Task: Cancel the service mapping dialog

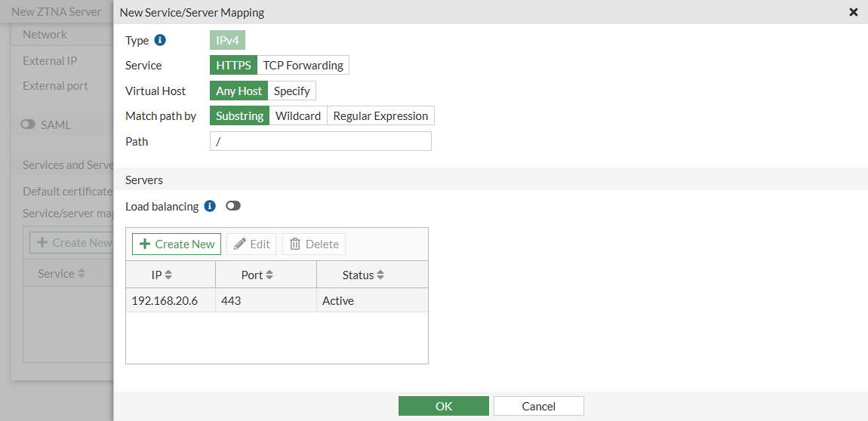Action: (538, 406)
